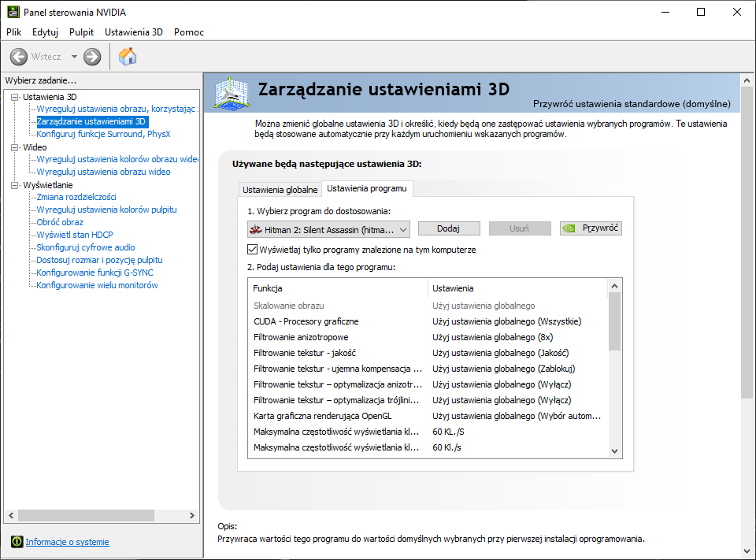756x560 pixels.
Task: Select 'Zarządzanie ustawieniami 3D' tree item
Action: (x=91, y=121)
